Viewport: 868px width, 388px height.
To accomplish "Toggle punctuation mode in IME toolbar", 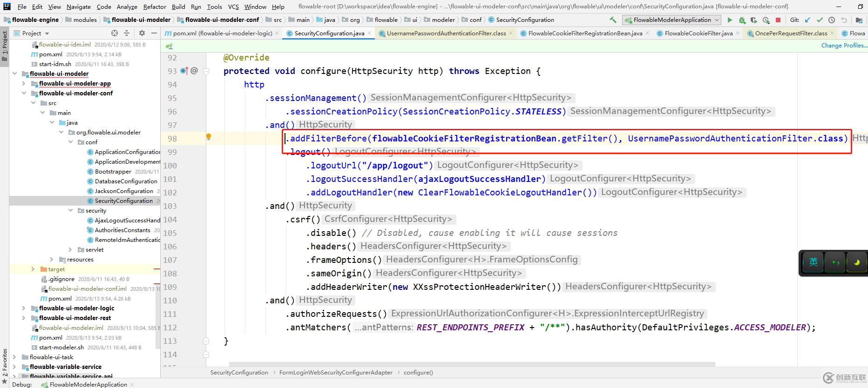I will pos(835,262).
